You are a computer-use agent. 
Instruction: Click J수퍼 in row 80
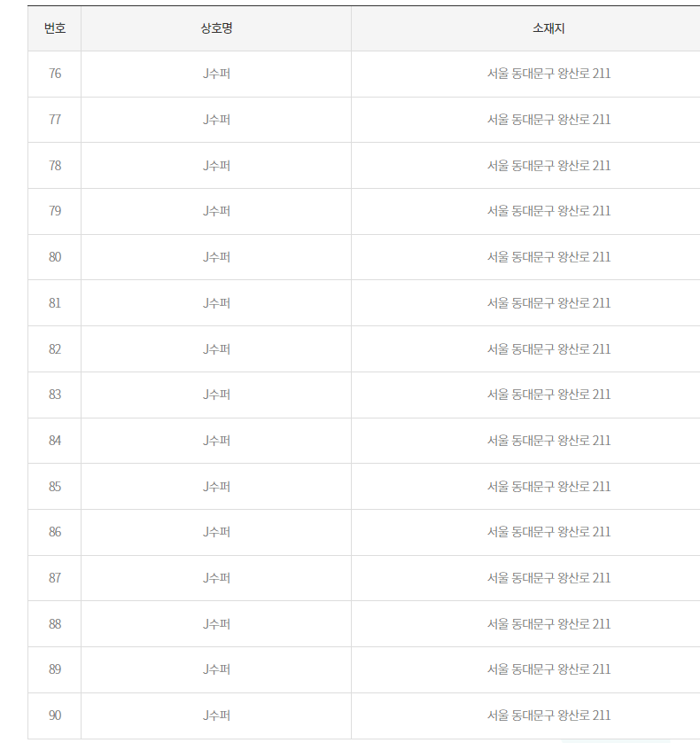coord(216,257)
